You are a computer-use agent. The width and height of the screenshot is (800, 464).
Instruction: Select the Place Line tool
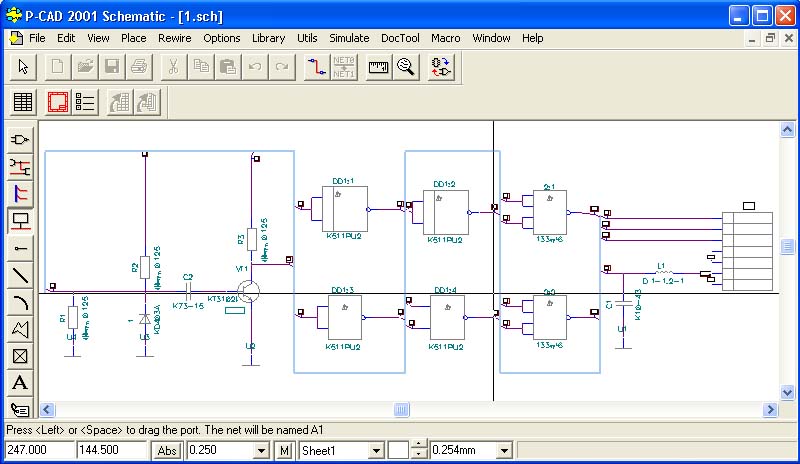point(20,275)
